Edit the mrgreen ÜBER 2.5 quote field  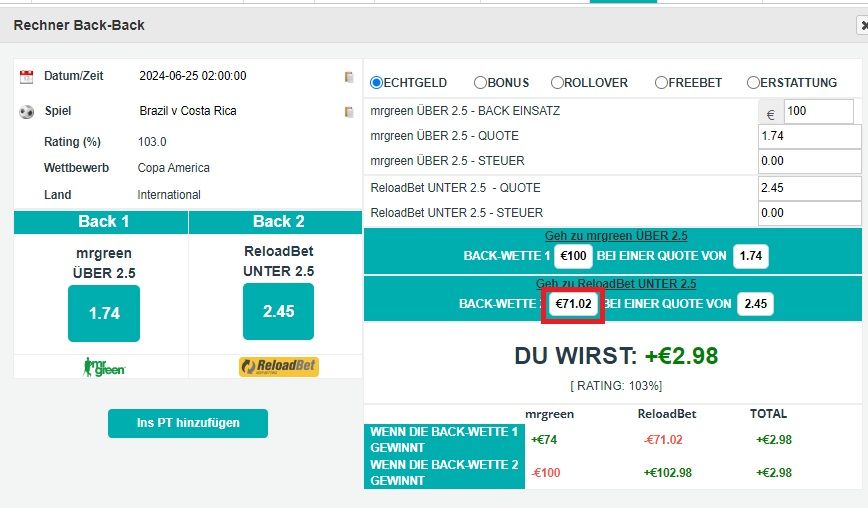point(809,136)
